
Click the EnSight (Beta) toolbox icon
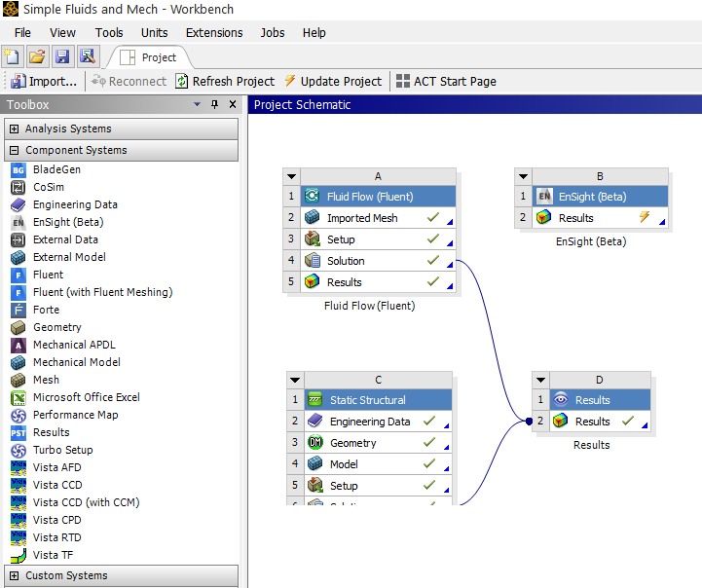pos(18,222)
